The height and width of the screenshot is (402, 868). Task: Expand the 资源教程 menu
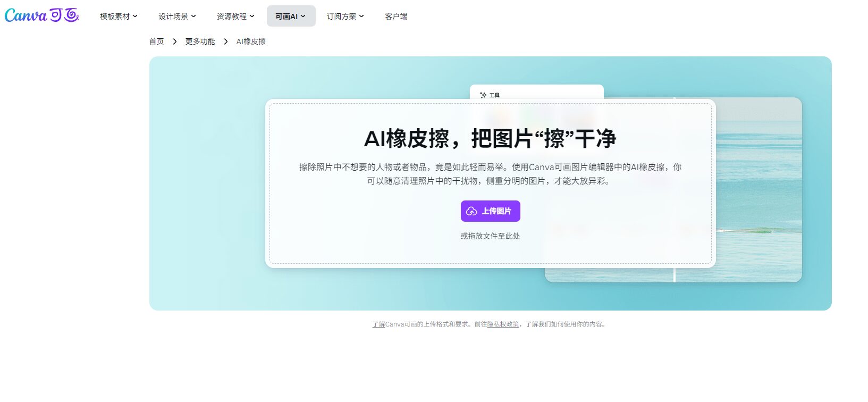[x=235, y=16]
